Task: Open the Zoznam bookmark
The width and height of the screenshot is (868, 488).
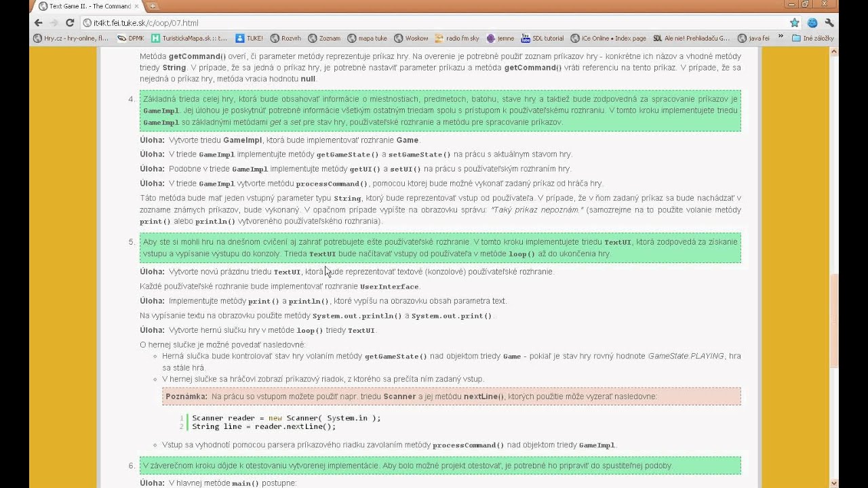Action: [x=324, y=39]
